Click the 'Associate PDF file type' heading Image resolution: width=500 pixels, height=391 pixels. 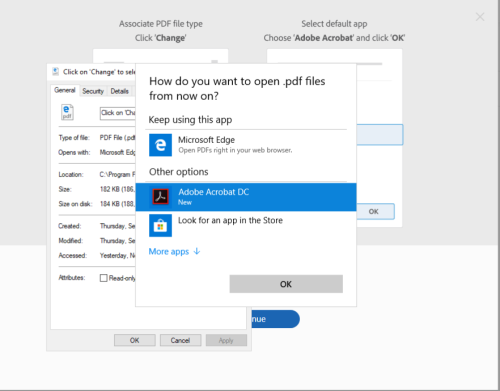coord(161,24)
